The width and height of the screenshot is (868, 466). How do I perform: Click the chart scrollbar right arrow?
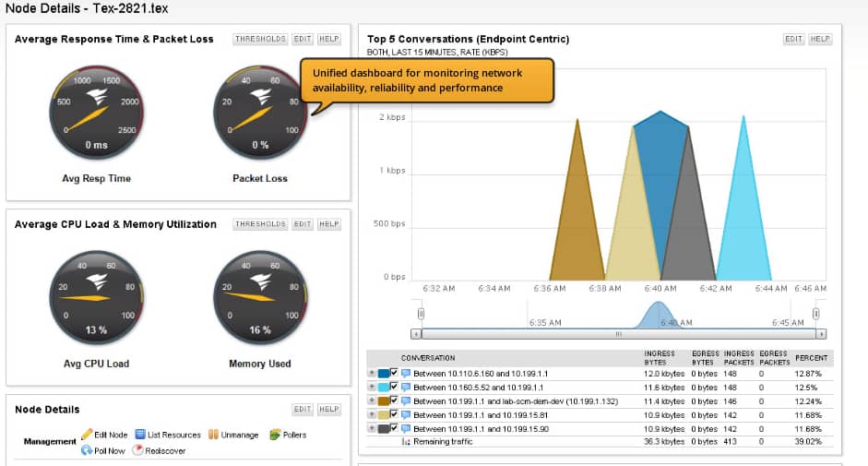822,334
